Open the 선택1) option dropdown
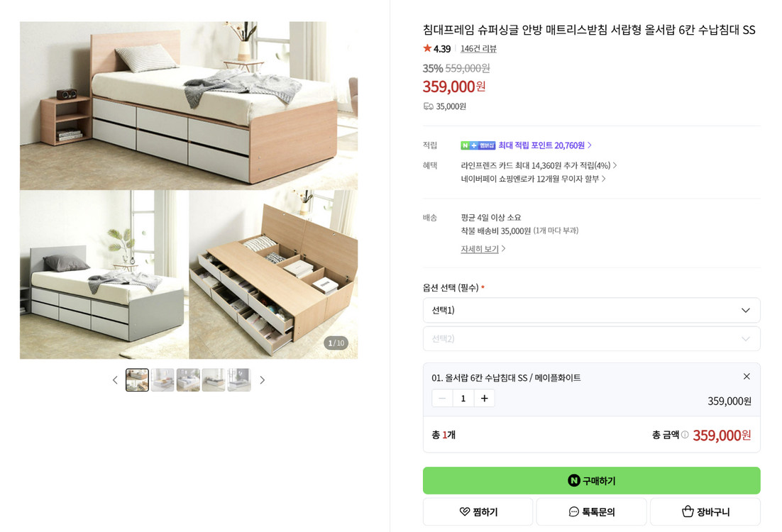This screenshot has width=782, height=532. (x=591, y=310)
